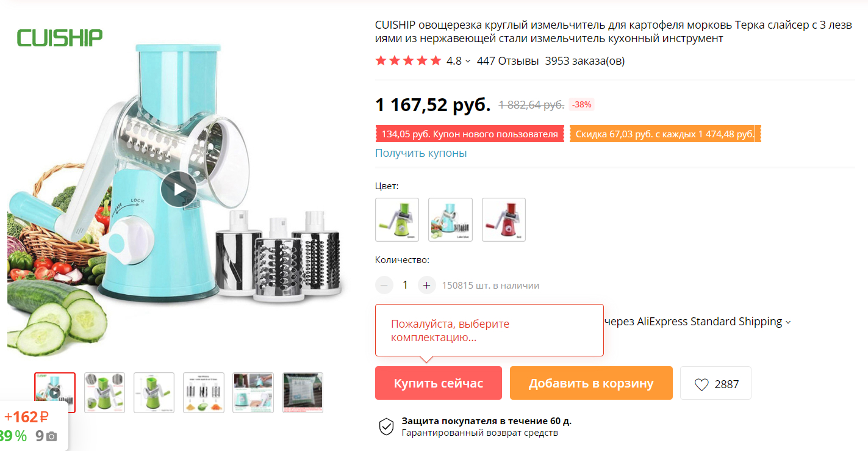Select the red color option
This screenshot has height=451, width=868.
pyautogui.click(x=503, y=220)
